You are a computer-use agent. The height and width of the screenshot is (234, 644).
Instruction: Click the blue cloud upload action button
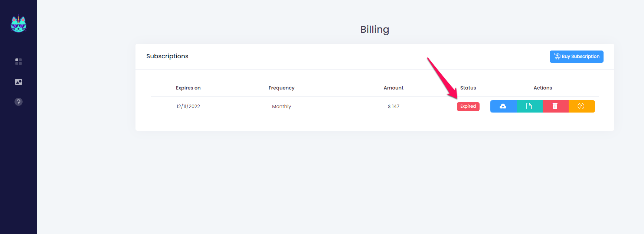pyautogui.click(x=503, y=106)
